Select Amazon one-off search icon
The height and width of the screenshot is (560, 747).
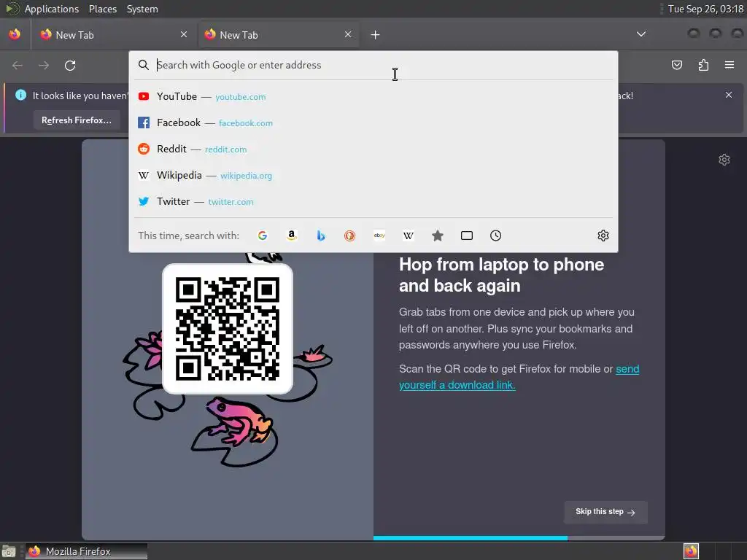pos(292,236)
